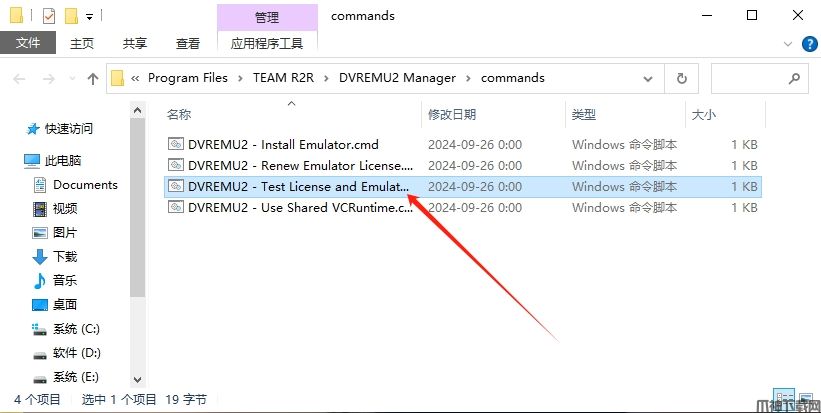Go up one folder level
This screenshot has width=821, height=413.
tap(93, 79)
